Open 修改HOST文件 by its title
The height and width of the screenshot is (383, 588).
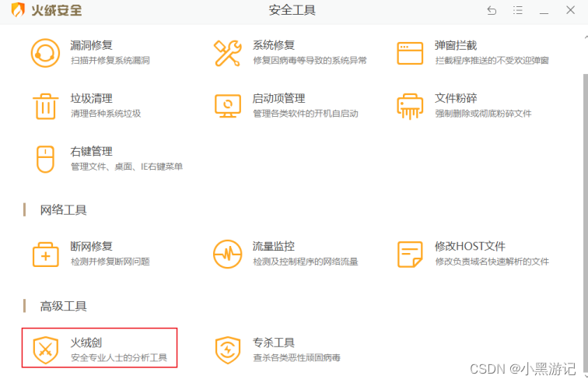470,246
